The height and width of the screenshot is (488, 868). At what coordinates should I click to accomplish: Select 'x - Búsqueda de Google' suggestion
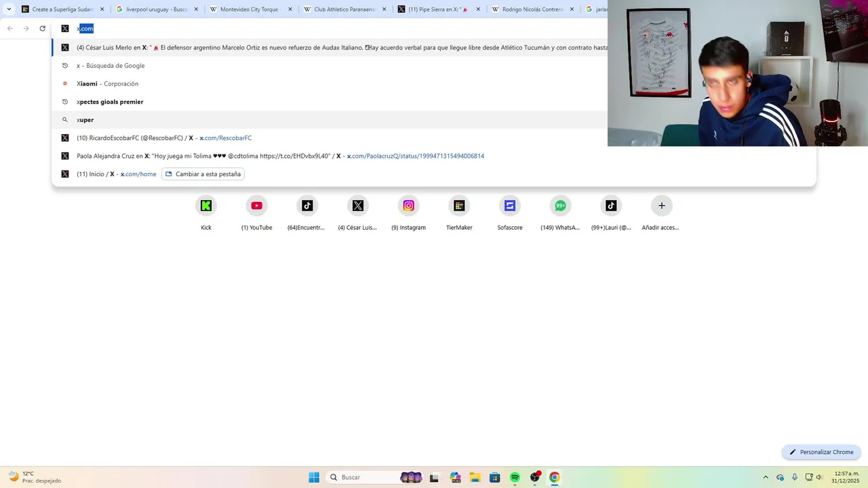pos(330,66)
